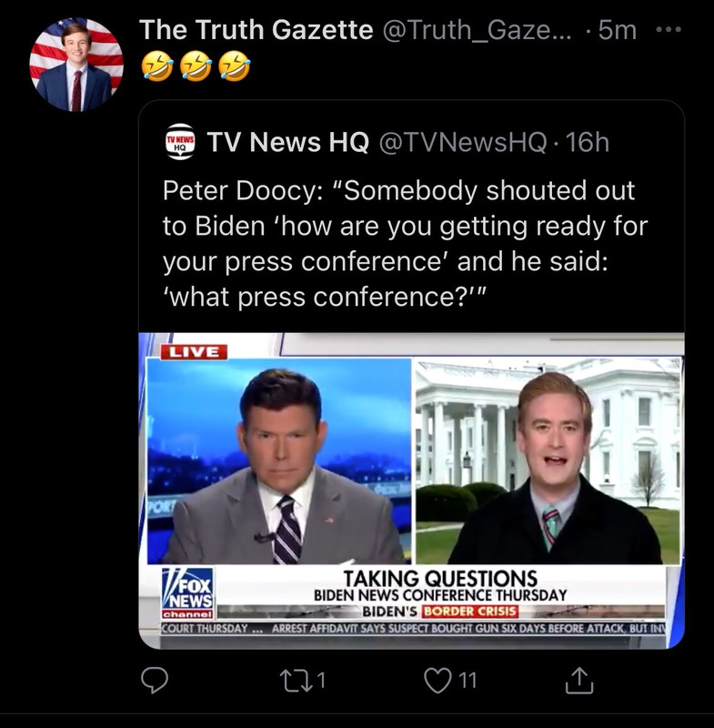Open The Truth Gazette profile avatar
This screenshot has height=728, width=714.
[76, 65]
